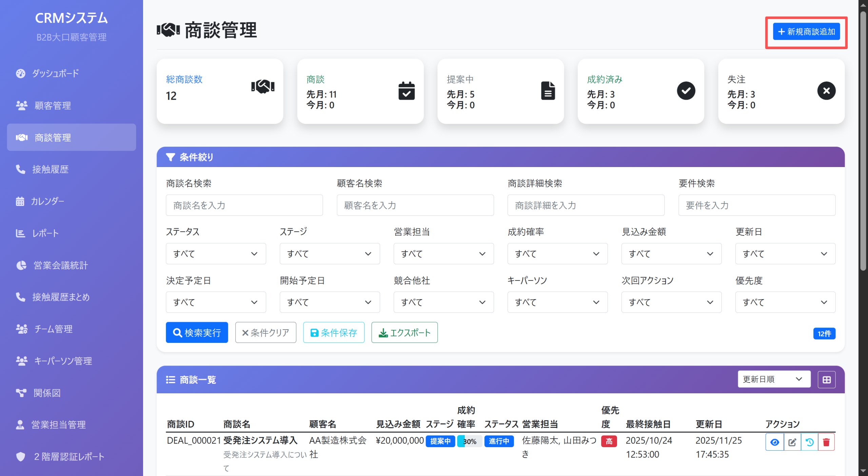Delete DEAL_000021 using the trash icon
The height and width of the screenshot is (476, 868).
826,442
